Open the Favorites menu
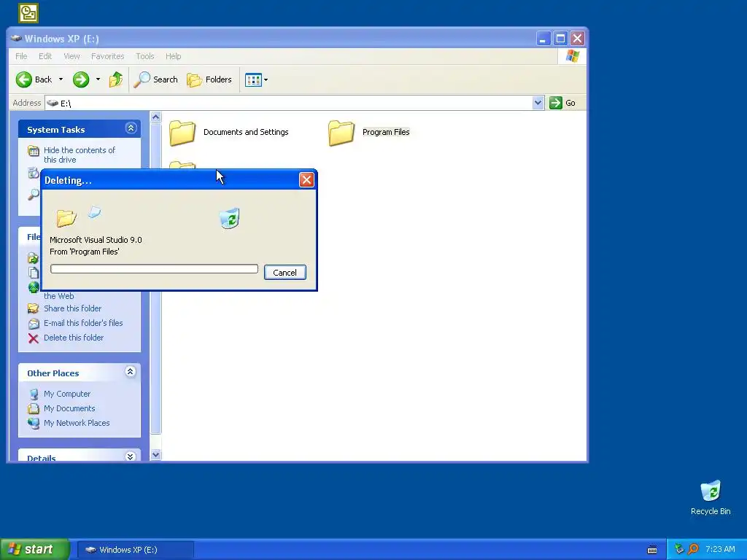 coord(108,56)
